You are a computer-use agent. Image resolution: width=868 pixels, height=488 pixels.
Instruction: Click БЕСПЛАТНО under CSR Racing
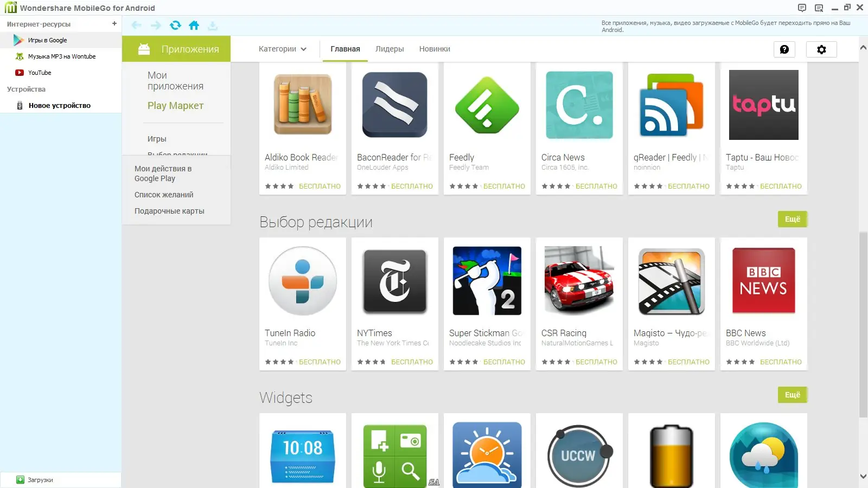pos(596,362)
